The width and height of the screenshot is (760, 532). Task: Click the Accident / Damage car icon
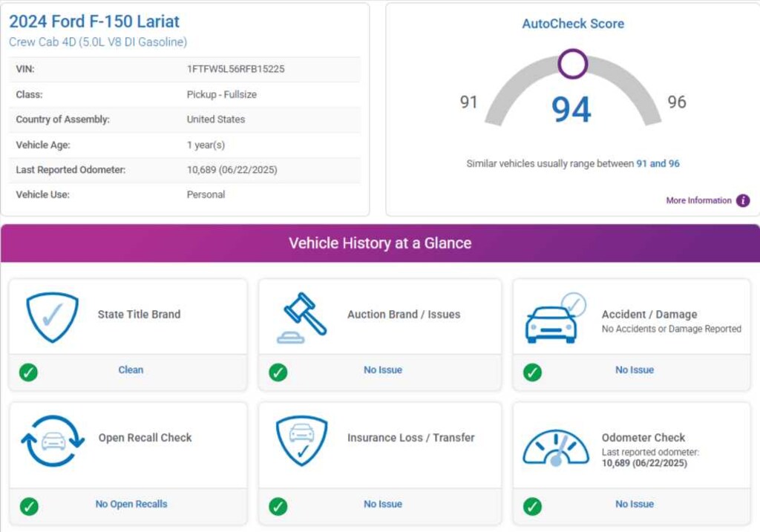tap(554, 319)
